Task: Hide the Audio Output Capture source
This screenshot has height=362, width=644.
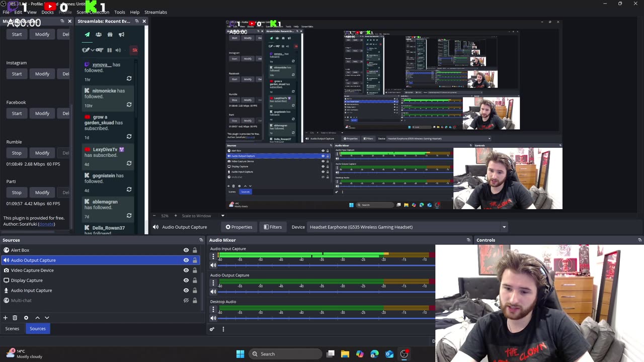Action: coord(186,260)
